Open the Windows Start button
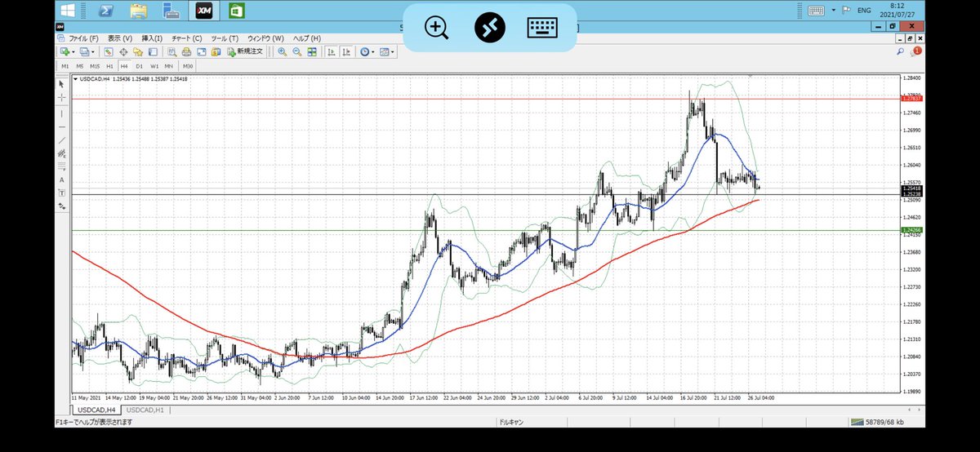The width and height of the screenshot is (980, 452). 68,11
